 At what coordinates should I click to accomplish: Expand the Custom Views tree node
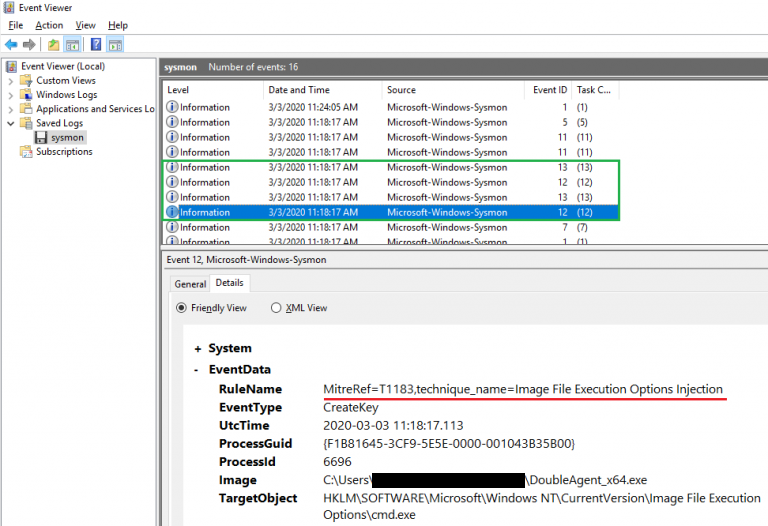[x=11, y=81]
